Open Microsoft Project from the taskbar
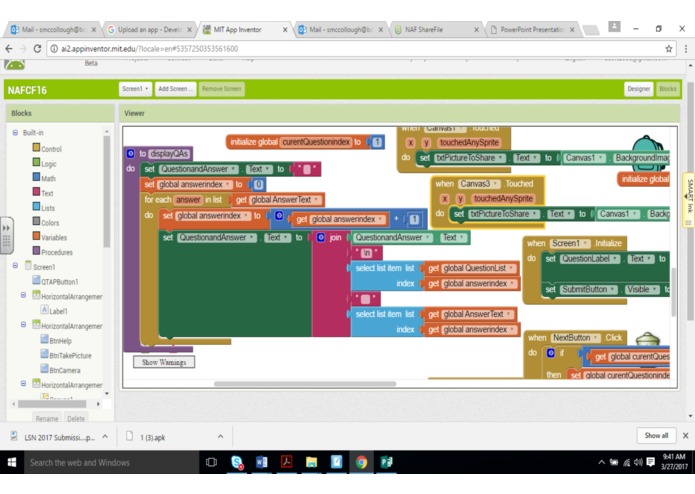 pyautogui.click(x=387, y=462)
